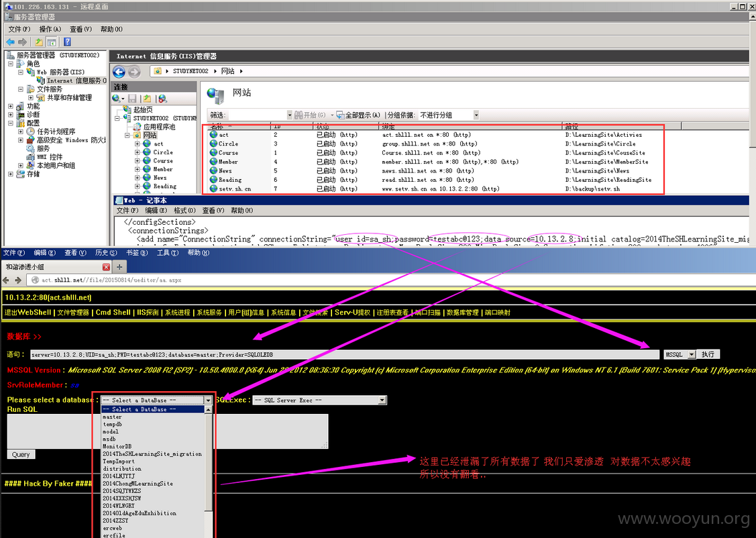
Task: Expand the 诊断 tree node
Action: point(11,115)
